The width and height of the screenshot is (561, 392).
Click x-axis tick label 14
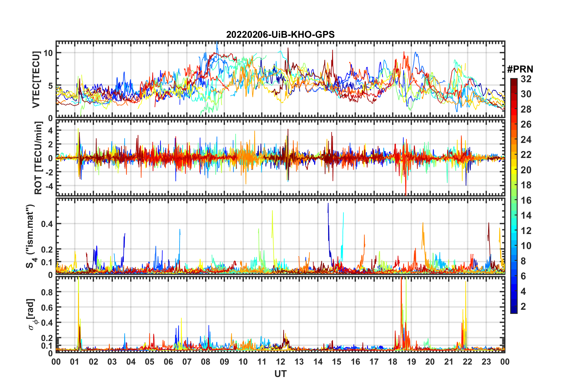tap(318, 362)
